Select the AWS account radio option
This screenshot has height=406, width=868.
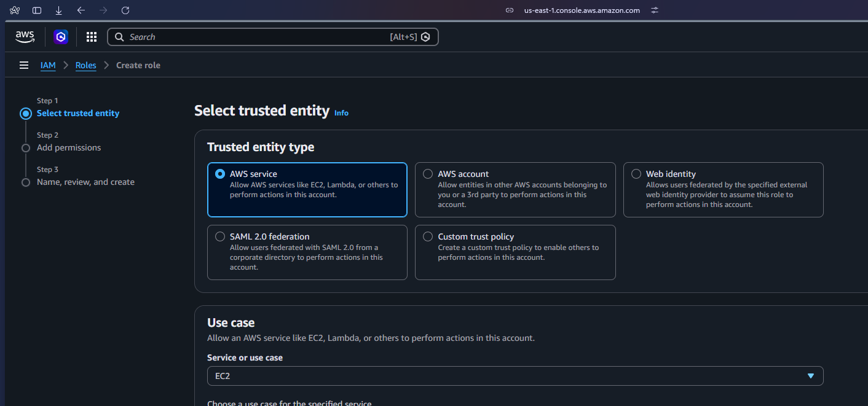[428, 174]
